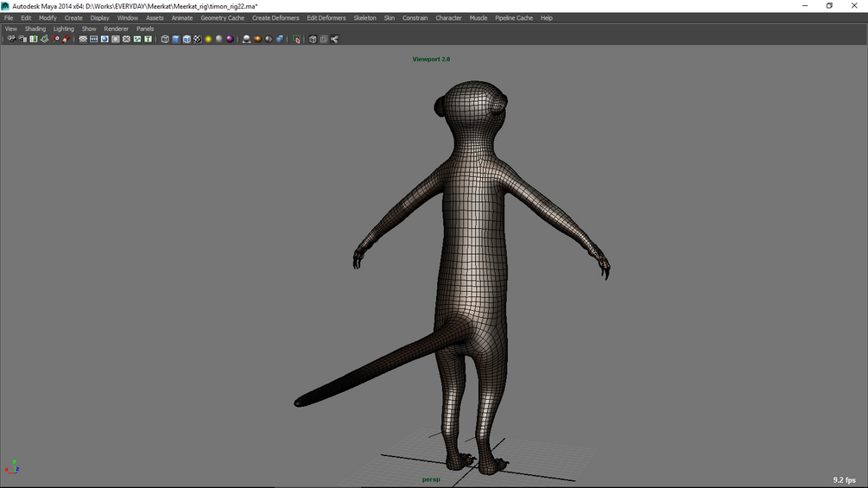Viewport: 868px width, 488px height.
Task: Click the purple sphere icon
Action: click(x=230, y=39)
